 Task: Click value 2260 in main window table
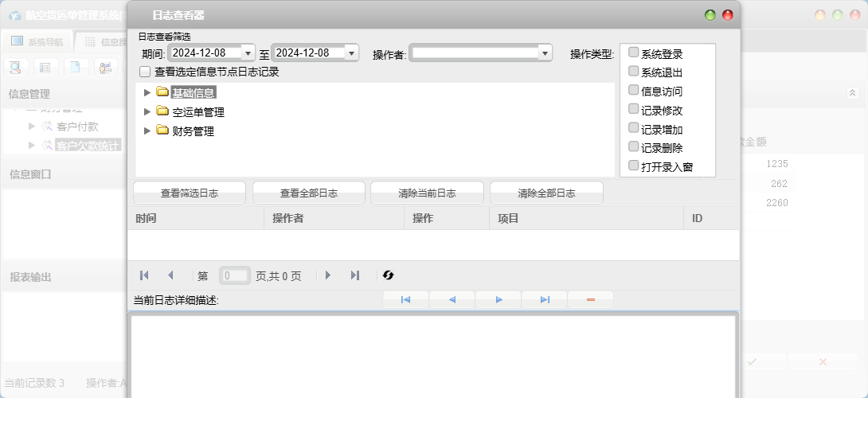pyautogui.click(x=776, y=202)
